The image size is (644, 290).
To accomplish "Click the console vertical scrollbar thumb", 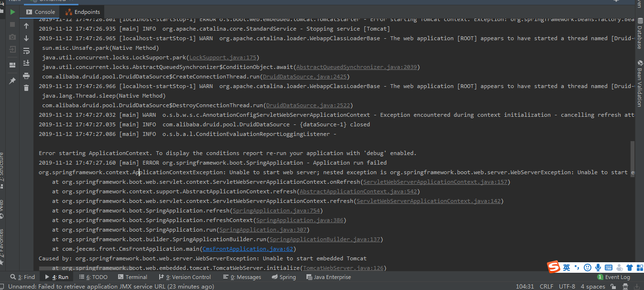I will [x=633, y=159].
